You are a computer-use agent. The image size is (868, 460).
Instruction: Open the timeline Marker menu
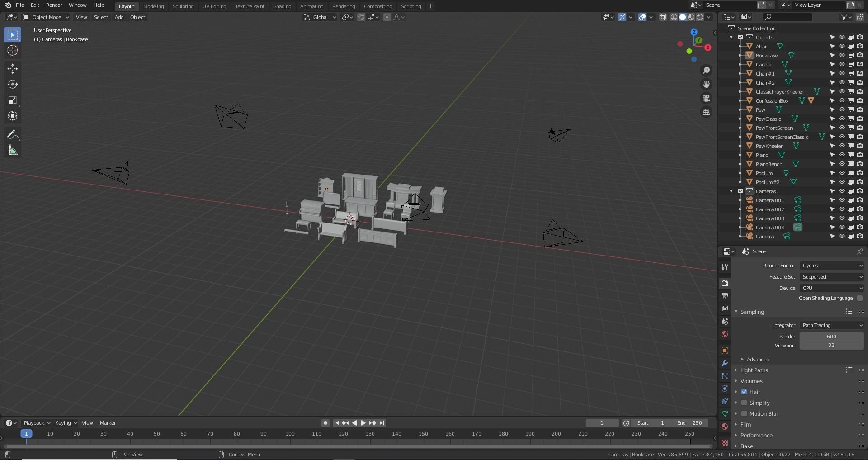pos(108,423)
